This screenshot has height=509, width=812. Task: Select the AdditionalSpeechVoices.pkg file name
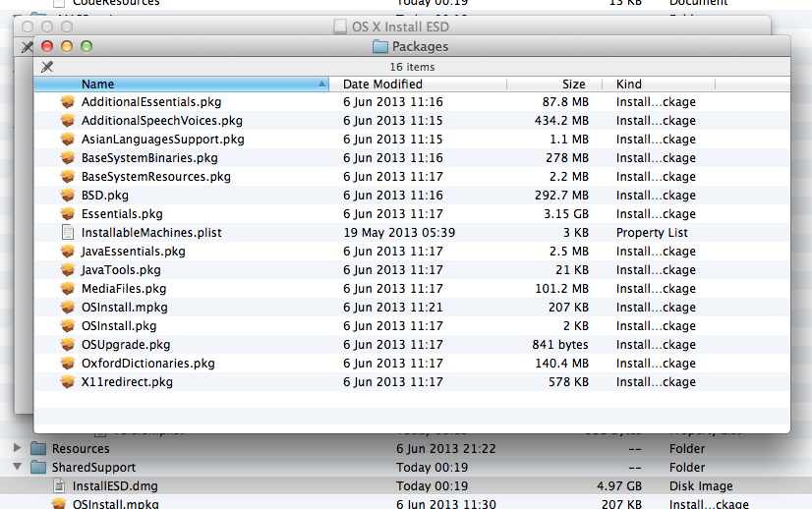click(162, 121)
